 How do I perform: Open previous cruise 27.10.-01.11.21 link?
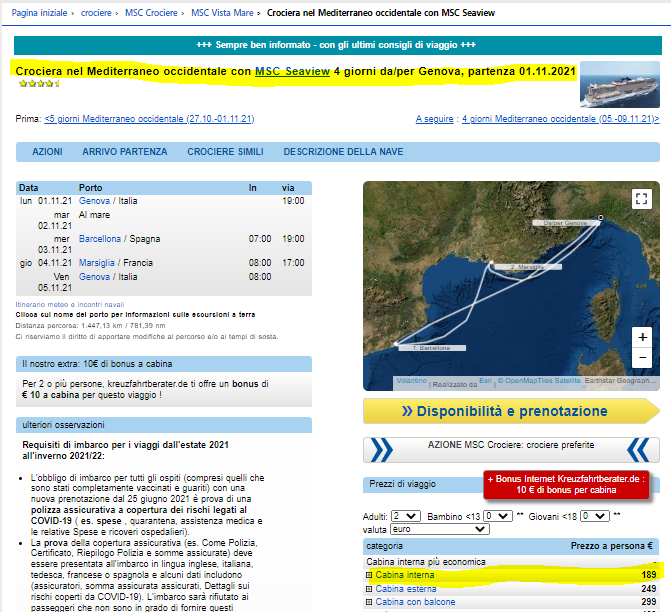click(x=149, y=119)
